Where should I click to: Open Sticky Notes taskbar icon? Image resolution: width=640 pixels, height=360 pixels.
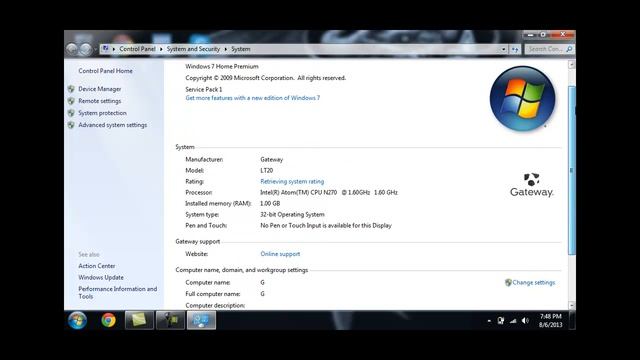[x=139, y=320]
